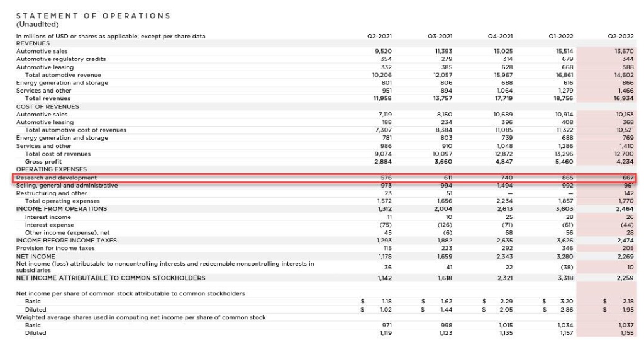This screenshot has width=644, height=340.
Task: Click the Q3-2021 column header
Action: [x=444, y=36]
